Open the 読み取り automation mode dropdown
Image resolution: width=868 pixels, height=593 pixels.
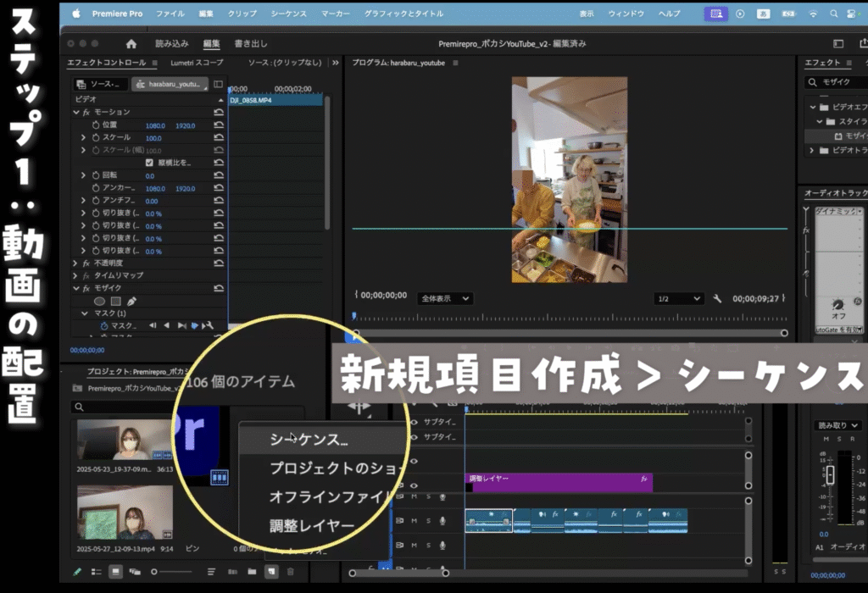tap(837, 424)
